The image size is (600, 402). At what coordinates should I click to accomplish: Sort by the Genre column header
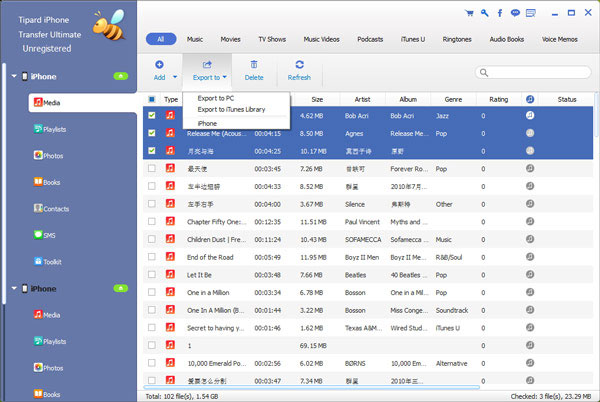[453, 99]
